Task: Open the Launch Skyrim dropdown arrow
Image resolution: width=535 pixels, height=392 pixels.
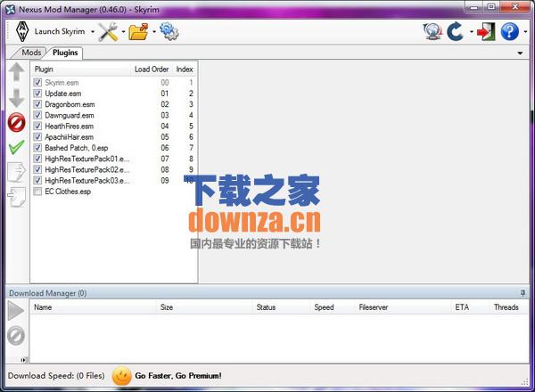Action: coord(93,32)
